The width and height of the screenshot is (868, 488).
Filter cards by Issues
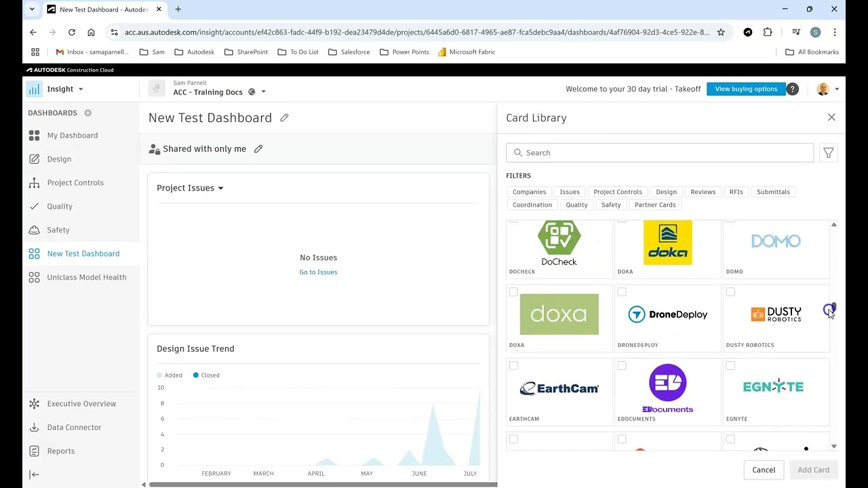[x=570, y=192]
